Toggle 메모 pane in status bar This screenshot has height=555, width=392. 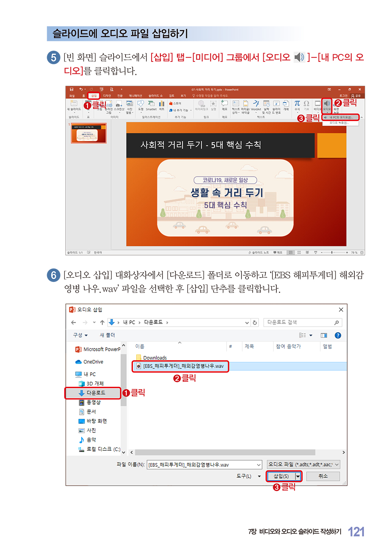(278, 253)
